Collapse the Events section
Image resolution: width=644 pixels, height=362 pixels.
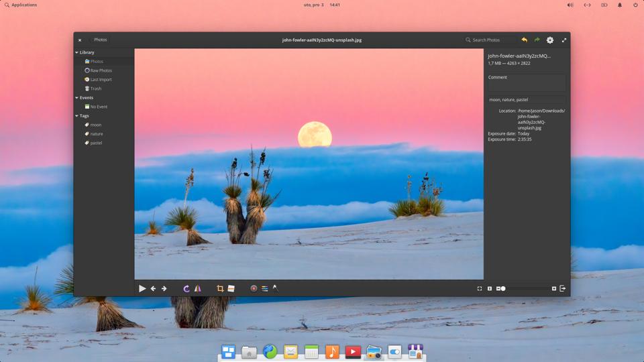77,98
